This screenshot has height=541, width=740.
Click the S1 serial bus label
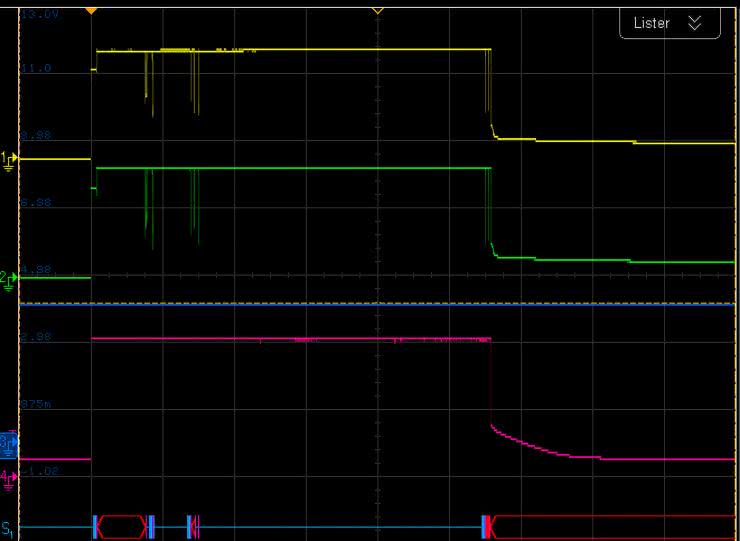tap(9, 526)
